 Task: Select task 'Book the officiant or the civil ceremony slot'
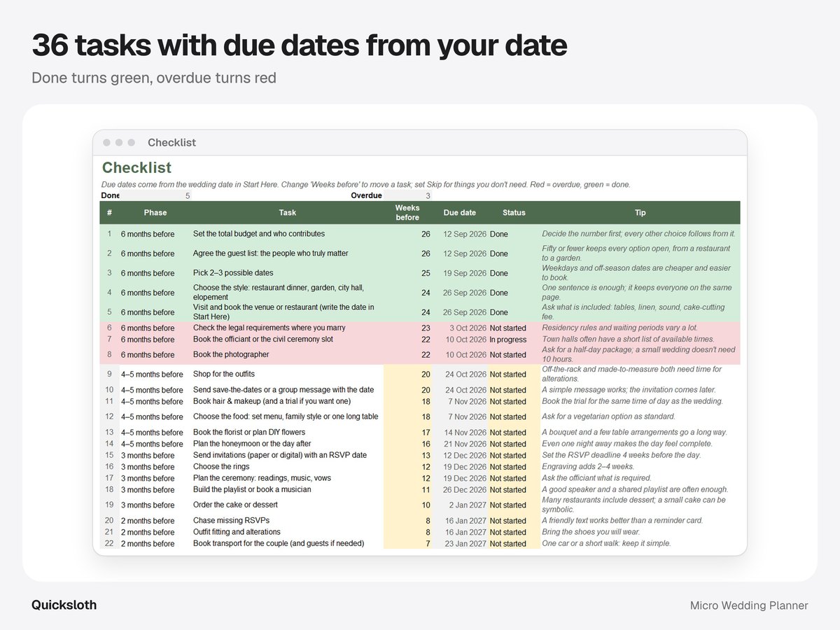(x=263, y=339)
